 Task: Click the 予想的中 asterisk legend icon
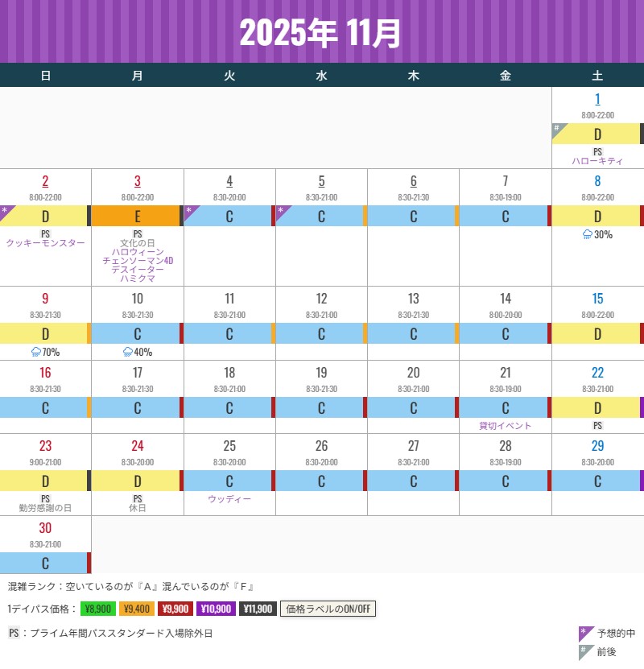click(x=583, y=633)
